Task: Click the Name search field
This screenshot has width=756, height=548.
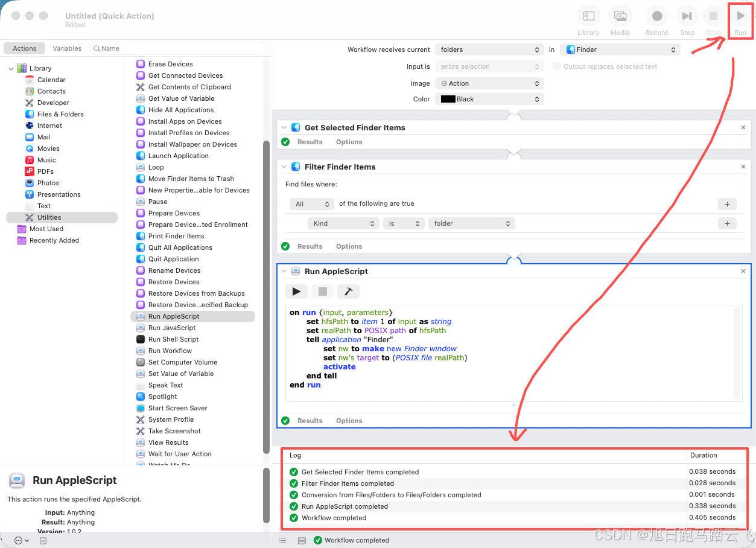Action: click(179, 48)
